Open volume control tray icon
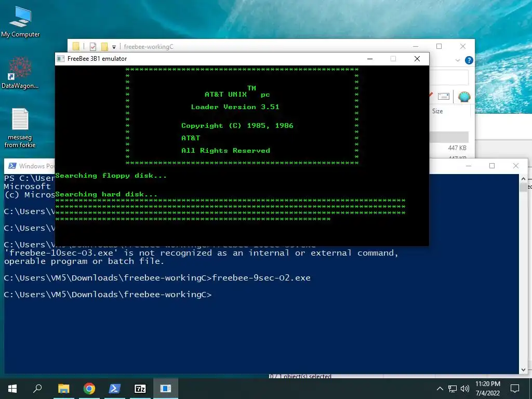 465,389
